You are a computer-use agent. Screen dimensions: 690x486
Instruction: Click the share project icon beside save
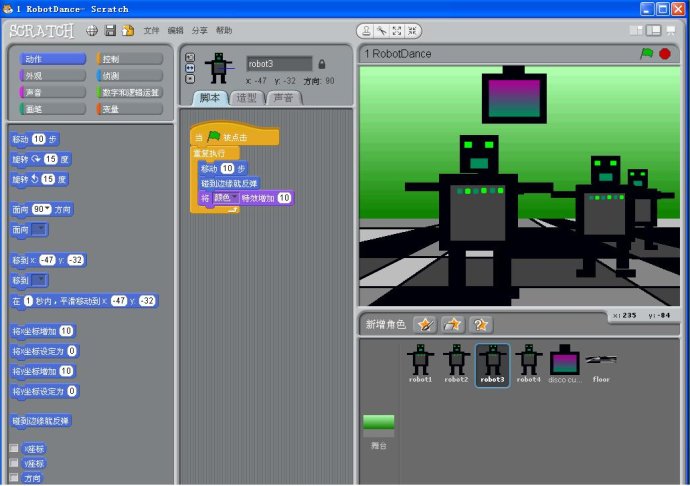pos(128,30)
